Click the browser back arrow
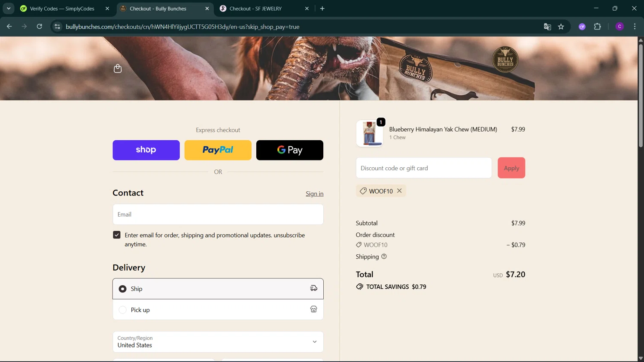This screenshot has width=644, height=362. point(9,27)
